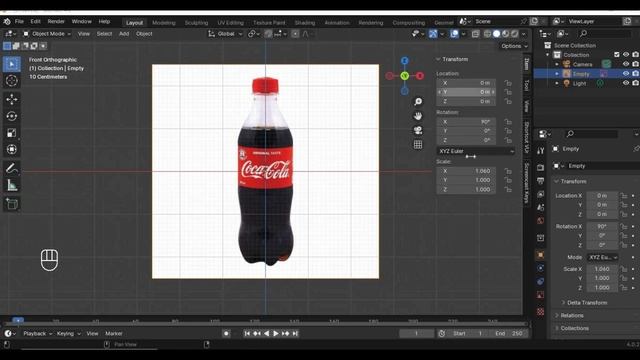Viewport: 640px width, 360px height.
Task: Toggle viewport overlays button
Action: [454, 34]
